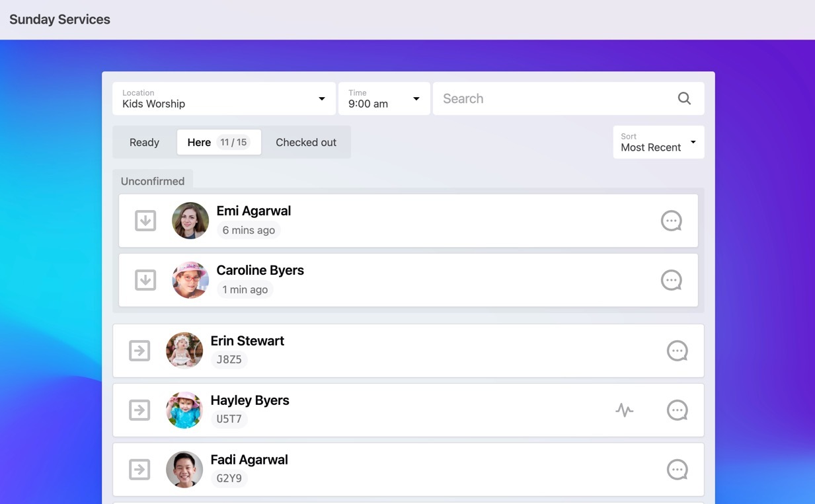This screenshot has height=504, width=815.
Task: Check out Erin Stewart with arrow icon
Action: pyautogui.click(x=139, y=351)
